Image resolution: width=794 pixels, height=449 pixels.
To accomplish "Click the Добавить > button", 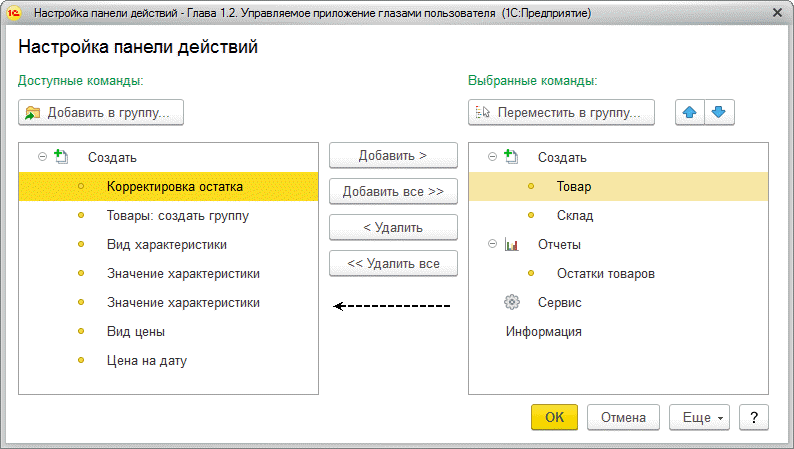I will coord(393,155).
